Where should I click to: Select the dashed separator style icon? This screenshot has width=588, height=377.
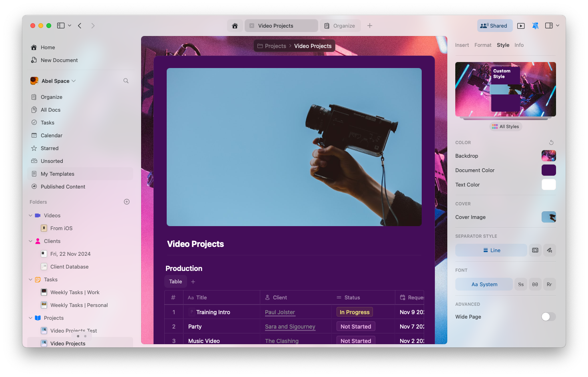(535, 250)
